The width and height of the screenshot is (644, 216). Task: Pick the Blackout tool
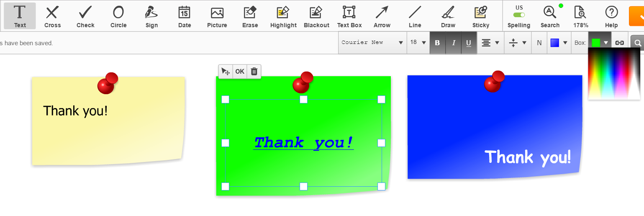tap(316, 16)
